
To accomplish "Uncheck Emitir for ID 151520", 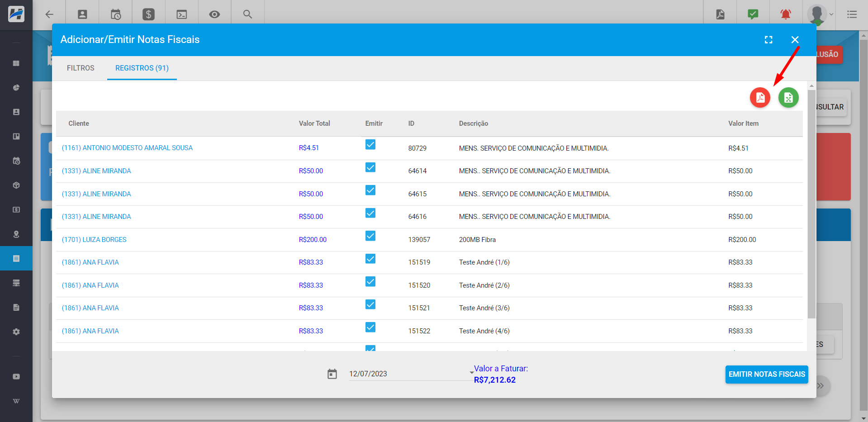I will coord(370,281).
